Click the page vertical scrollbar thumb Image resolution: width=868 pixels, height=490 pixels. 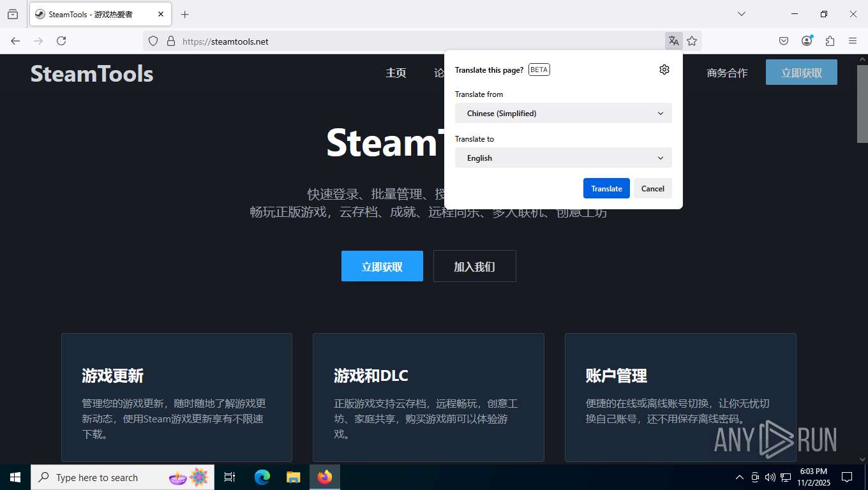point(862,103)
